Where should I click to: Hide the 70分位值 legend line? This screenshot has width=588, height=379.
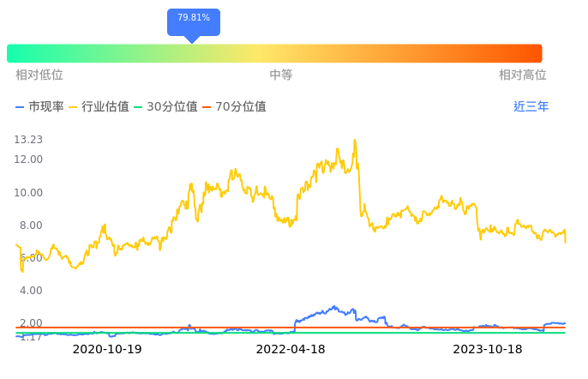pyautogui.click(x=234, y=107)
